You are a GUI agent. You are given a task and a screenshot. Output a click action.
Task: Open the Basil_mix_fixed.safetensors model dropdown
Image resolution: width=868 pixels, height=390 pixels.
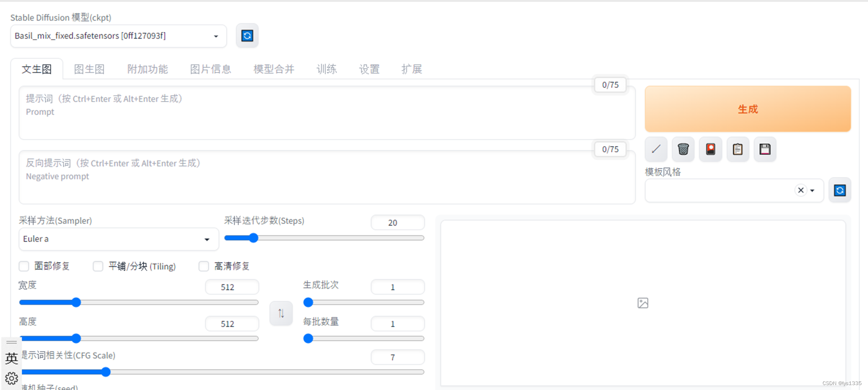pyautogui.click(x=119, y=36)
